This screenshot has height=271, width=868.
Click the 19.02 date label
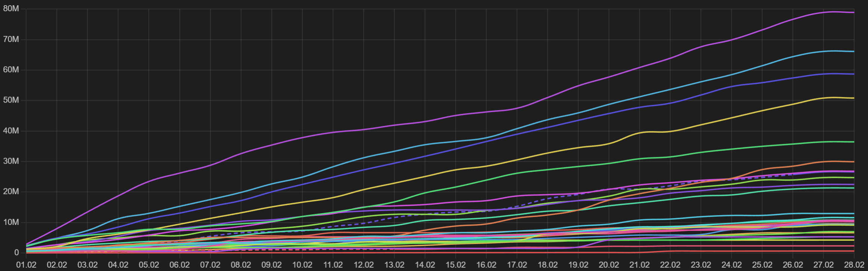tap(578, 265)
